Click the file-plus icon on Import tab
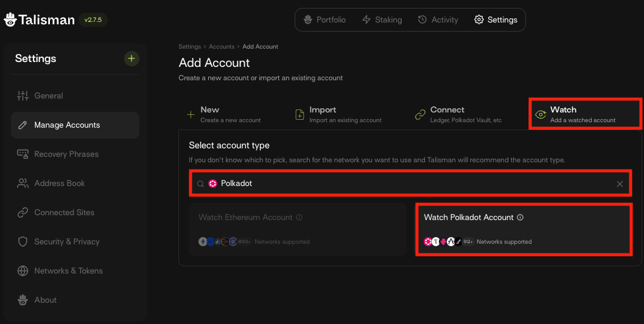 pos(300,114)
